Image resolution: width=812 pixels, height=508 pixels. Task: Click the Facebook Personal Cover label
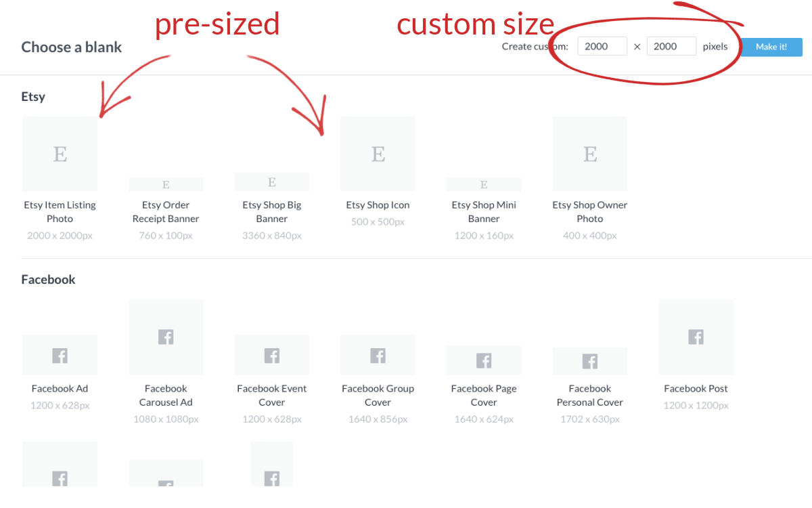coord(590,396)
